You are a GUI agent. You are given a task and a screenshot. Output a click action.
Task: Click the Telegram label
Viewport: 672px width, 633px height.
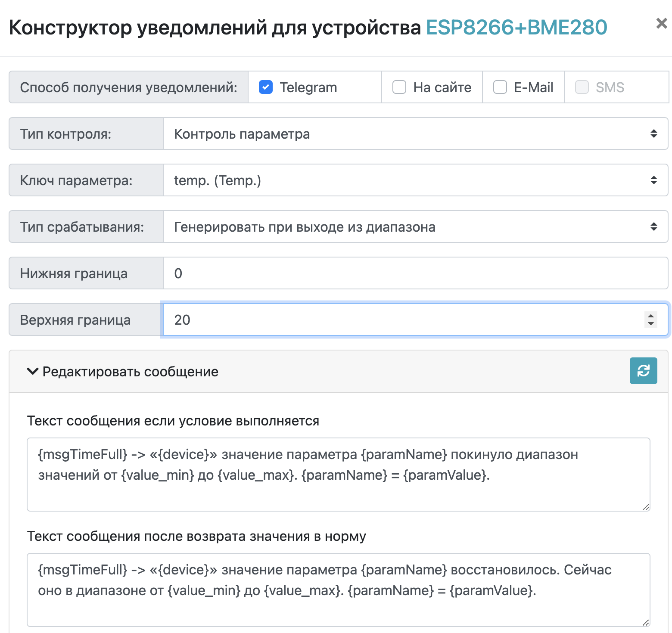(308, 87)
